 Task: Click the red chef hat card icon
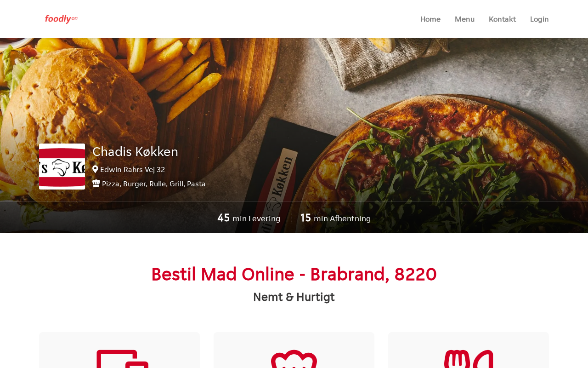click(294, 359)
